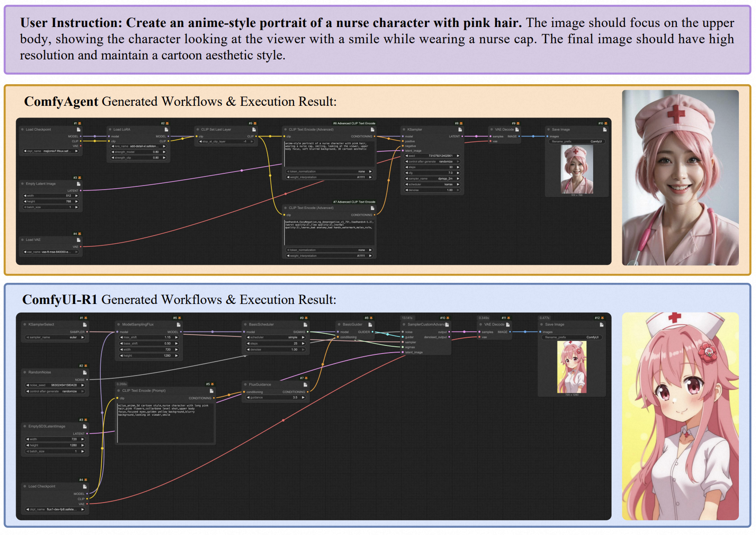Click the document icon on CLIP Set Last Layer
This screenshot has height=535, width=756.
click(x=254, y=130)
